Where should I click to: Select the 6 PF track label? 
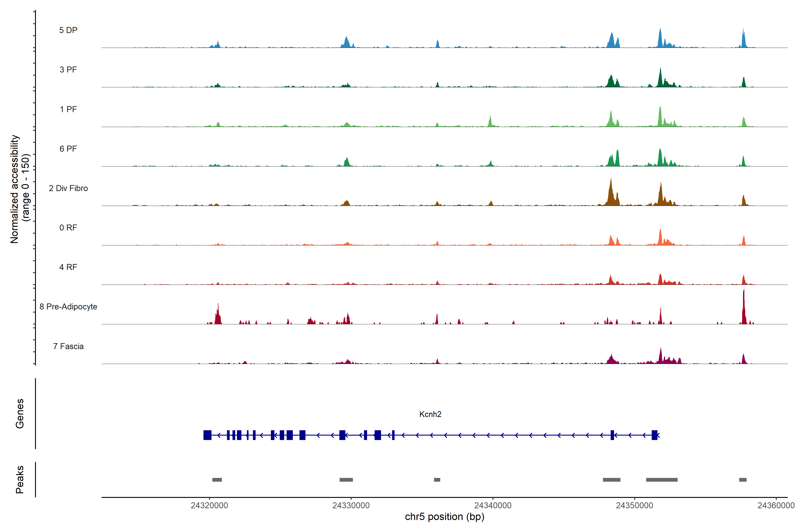point(68,149)
